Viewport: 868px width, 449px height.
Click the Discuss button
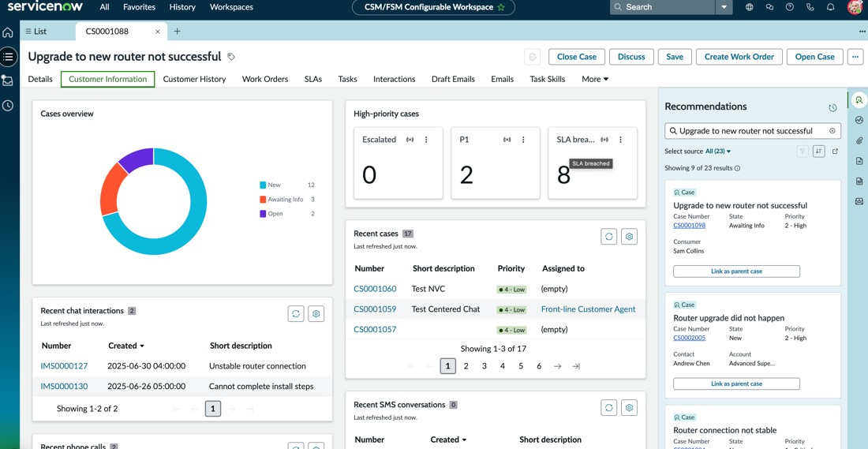[631, 57]
